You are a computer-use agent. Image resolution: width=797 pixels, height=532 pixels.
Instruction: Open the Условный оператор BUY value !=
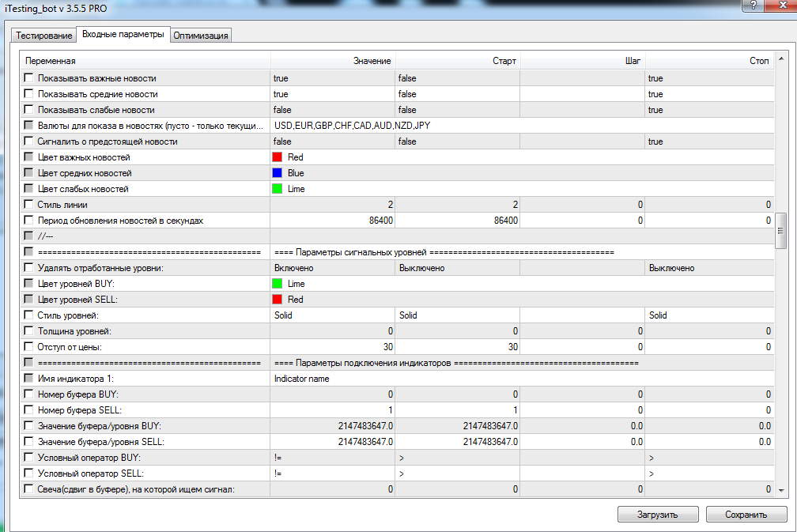[332, 458]
